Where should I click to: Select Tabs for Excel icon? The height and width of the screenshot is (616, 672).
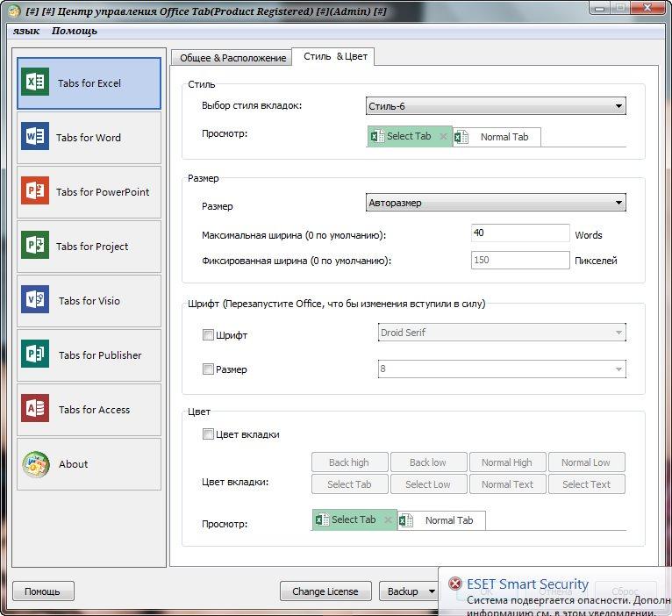coord(35,82)
